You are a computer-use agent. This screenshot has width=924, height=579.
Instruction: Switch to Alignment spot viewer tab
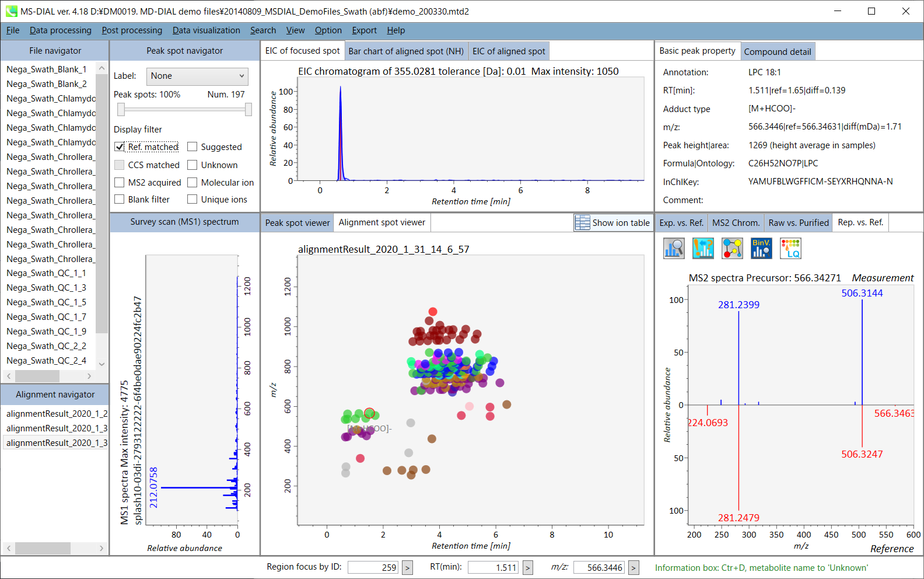[x=381, y=222]
